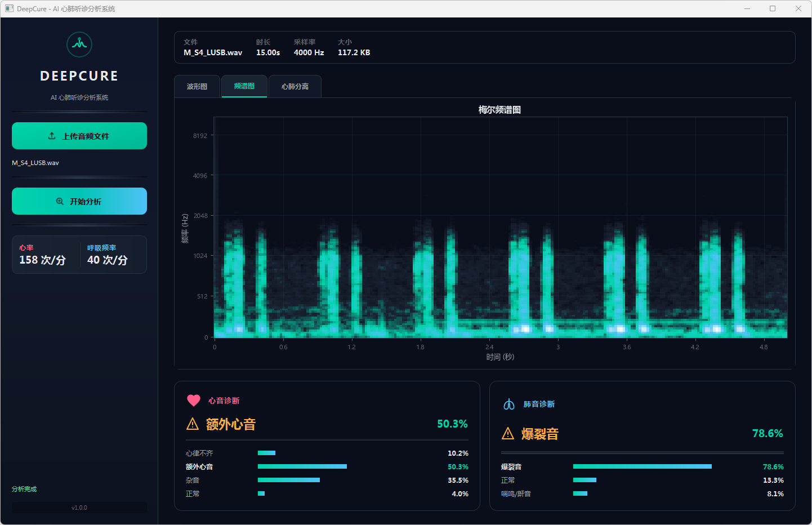812x525 pixels.
Task: Click the magnifier icon on 开始分析 button
Action: pyautogui.click(x=60, y=201)
